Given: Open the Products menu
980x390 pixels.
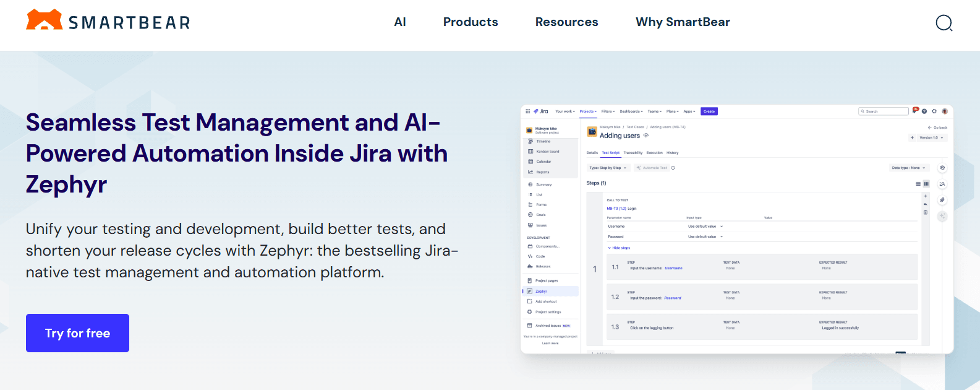Looking at the screenshot, I should (471, 22).
